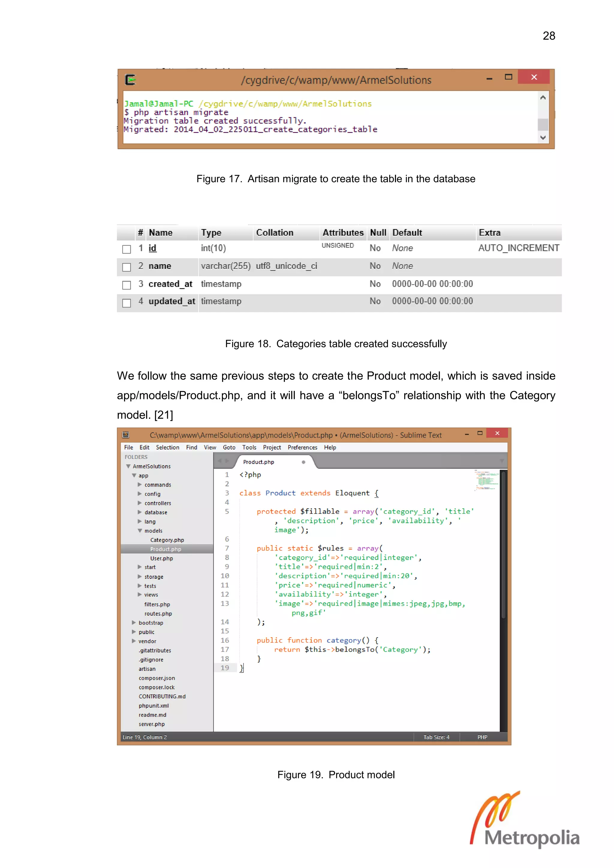Open the View menu

point(210,447)
